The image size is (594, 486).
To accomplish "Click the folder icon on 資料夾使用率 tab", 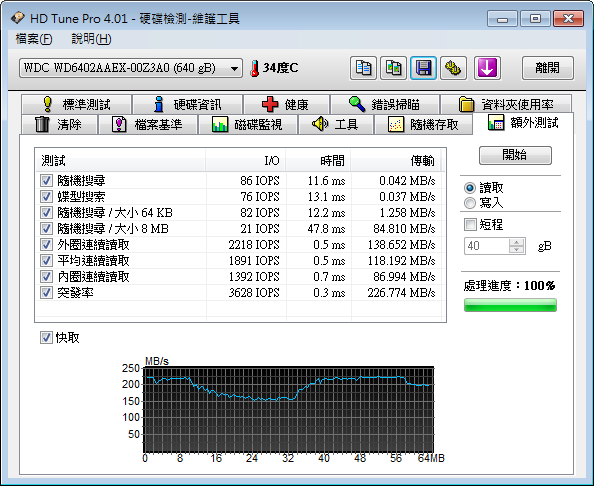I will pyautogui.click(x=466, y=104).
